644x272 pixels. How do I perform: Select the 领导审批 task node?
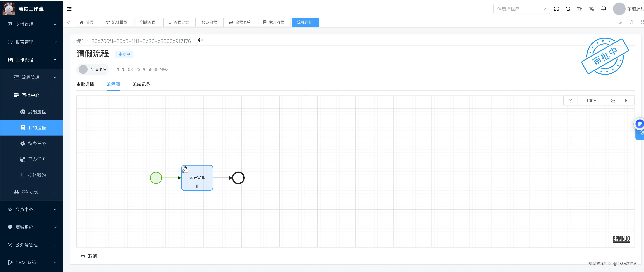point(197,178)
